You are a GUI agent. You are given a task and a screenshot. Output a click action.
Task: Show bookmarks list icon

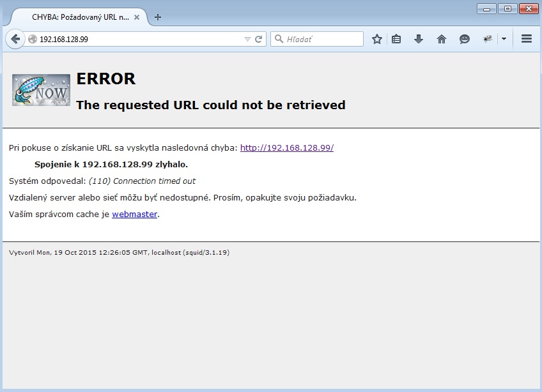396,39
